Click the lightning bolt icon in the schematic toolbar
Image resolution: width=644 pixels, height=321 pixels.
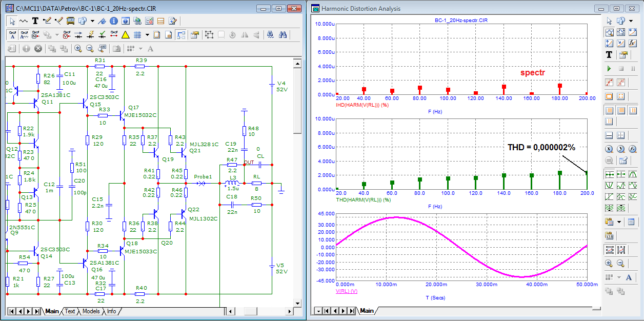pos(91,35)
